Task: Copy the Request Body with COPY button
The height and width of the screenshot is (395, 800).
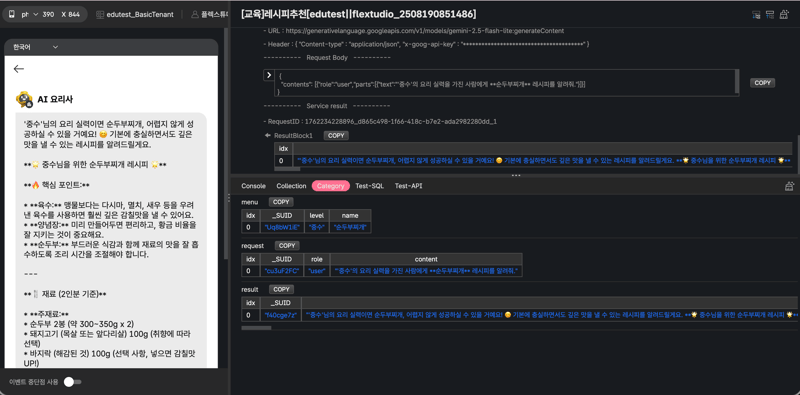Action: coord(762,83)
